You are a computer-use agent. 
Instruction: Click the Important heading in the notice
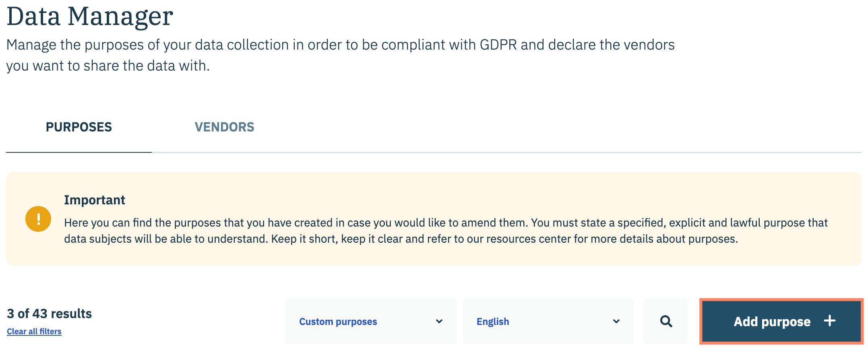point(95,200)
